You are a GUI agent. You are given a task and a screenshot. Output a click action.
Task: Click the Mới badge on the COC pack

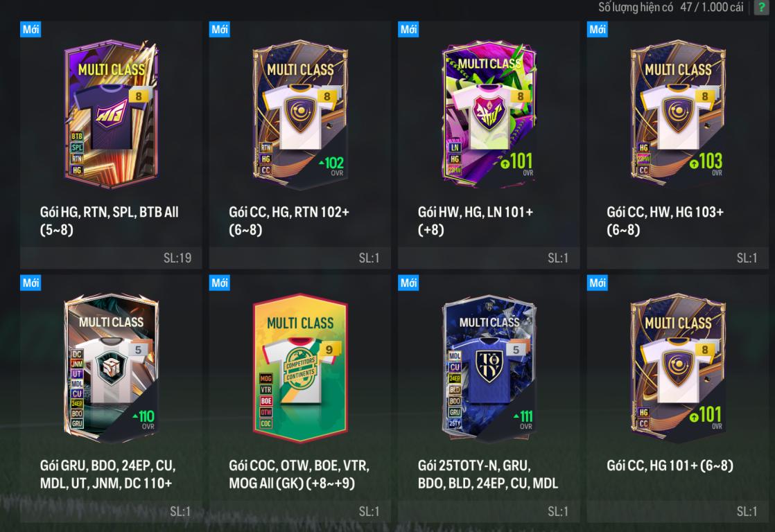(x=220, y=283)
